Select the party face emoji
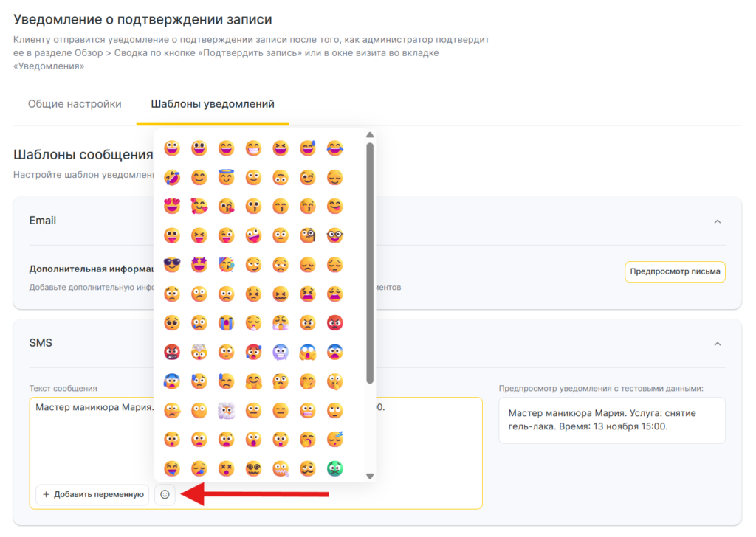This screenshot has width=756, height=537. click(226, 266)
